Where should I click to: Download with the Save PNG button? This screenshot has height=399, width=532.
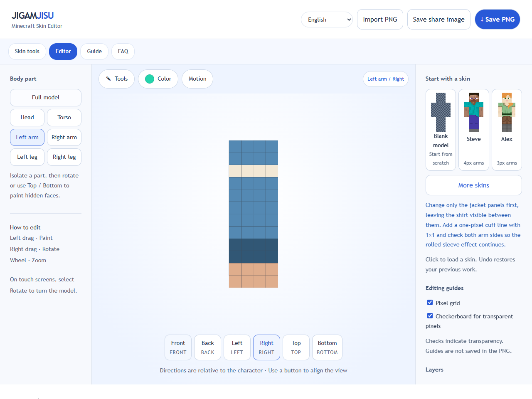point(498,20)
